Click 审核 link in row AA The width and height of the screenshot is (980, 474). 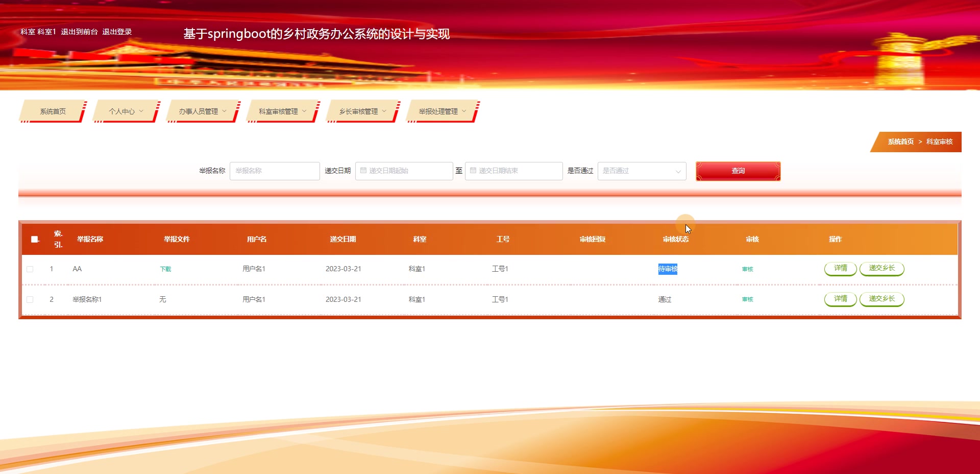748,269
